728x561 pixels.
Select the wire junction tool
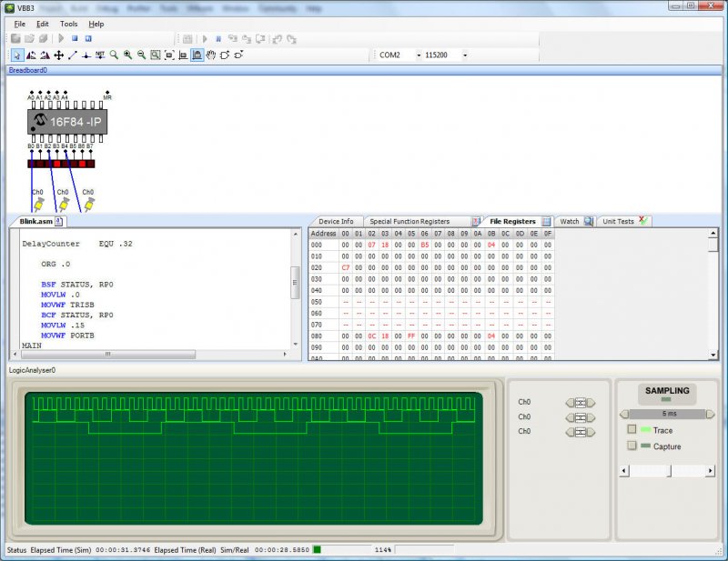point(86,55)
